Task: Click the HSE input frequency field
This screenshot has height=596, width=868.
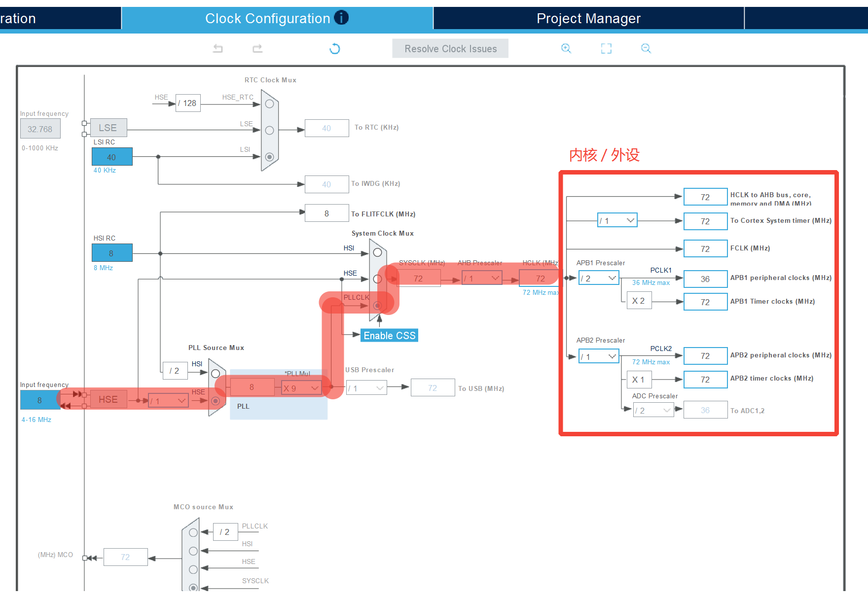Action: tap(40, 400)
